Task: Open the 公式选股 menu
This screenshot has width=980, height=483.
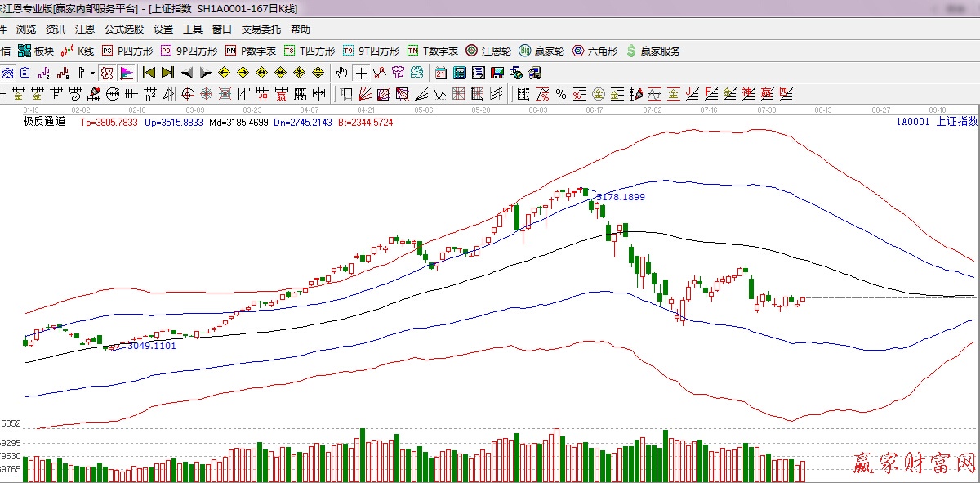Action: point(123,29)
